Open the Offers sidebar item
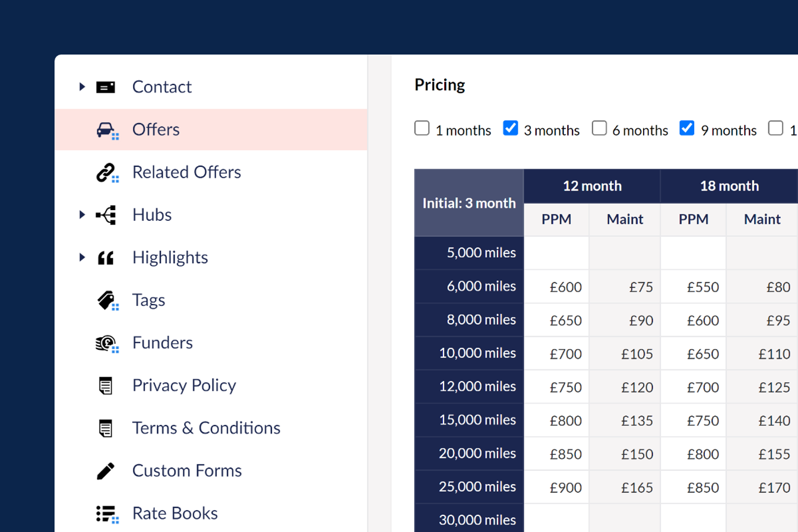Viewport: 798px width, 532px height. (x=211, y=129)
